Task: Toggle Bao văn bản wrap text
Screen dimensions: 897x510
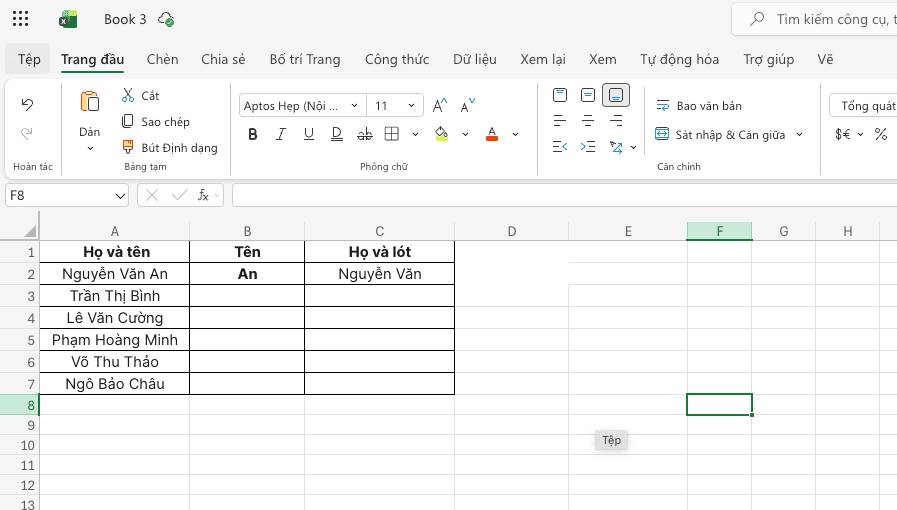Action: 698,106
